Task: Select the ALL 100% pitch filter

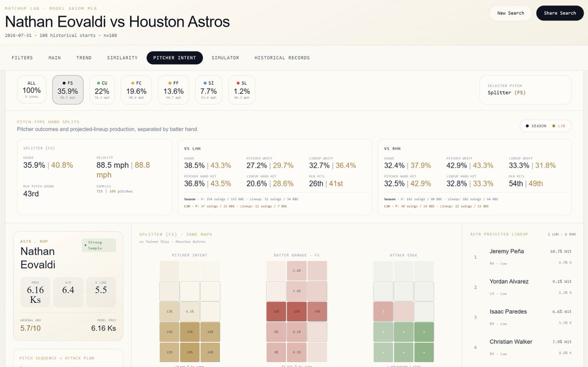Action: pos(32,90)
